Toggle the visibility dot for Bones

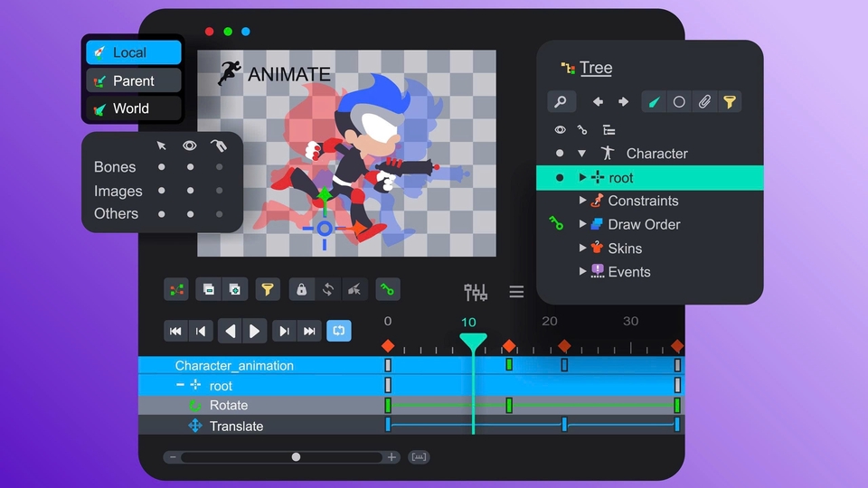(190, 167)
